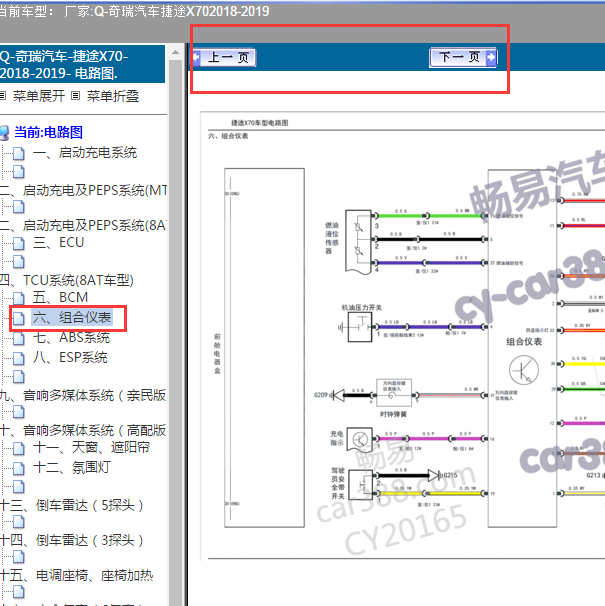Viewport: 605px width, 606px height.
Task: Click page icon beside 六、组合仪表
Action: click(x=19, y=318)
